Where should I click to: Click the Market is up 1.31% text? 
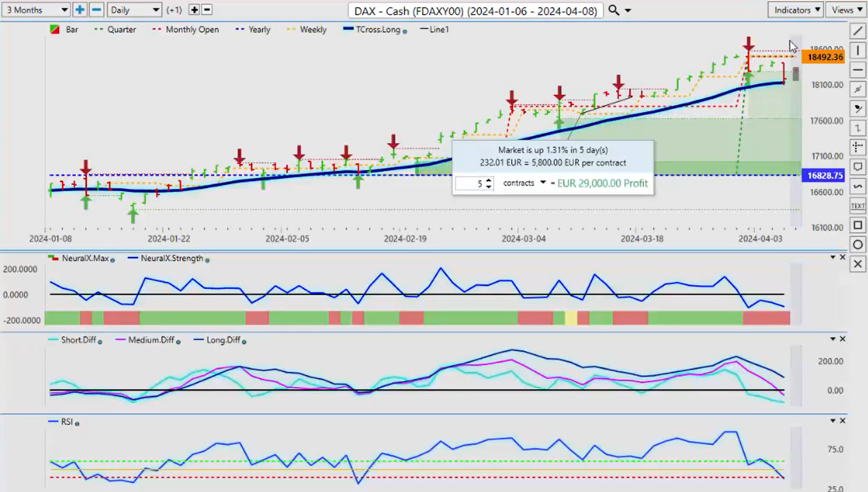(x=553, y=150)
